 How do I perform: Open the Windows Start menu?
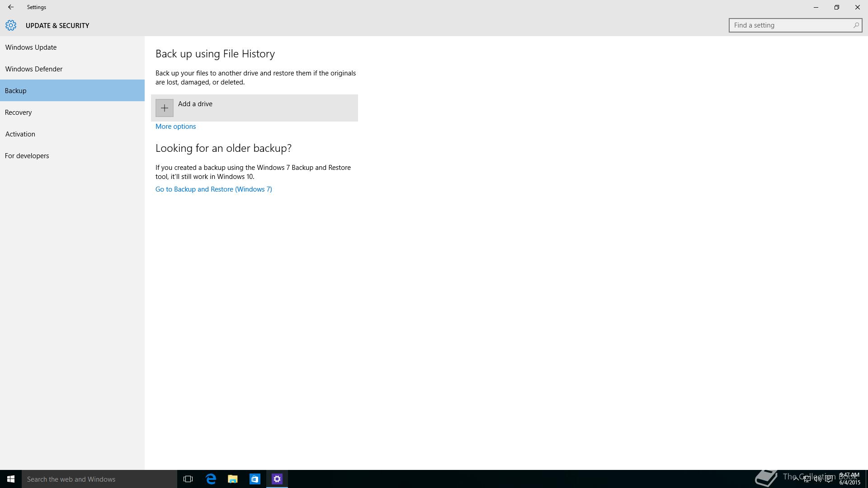pyautogui.click(x=11, y=479)
